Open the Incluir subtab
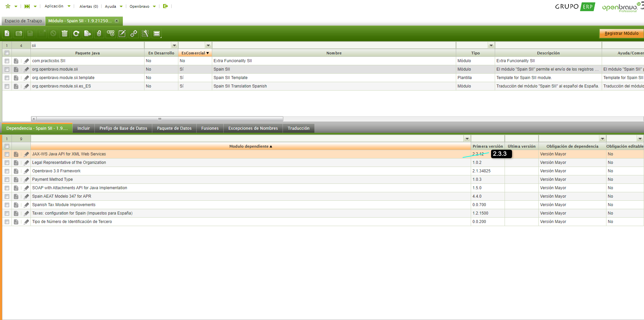This screenshot has height=320, width=644. tap(84, 128)
